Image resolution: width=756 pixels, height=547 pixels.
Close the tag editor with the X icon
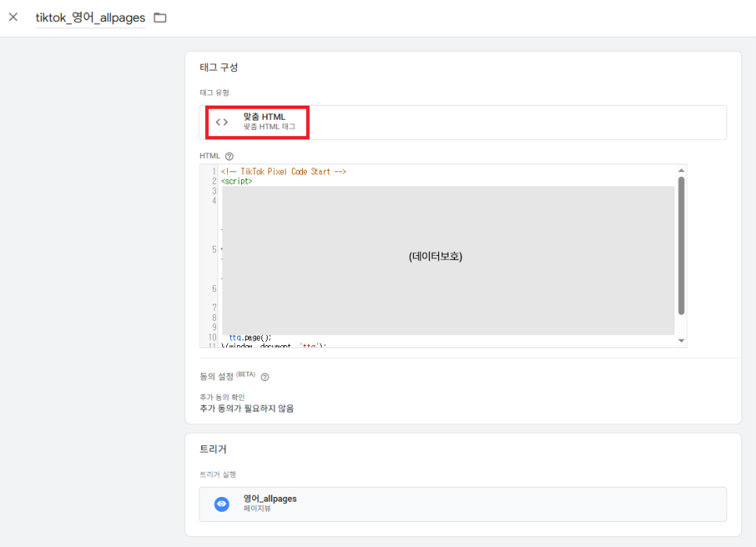(13, 17)
